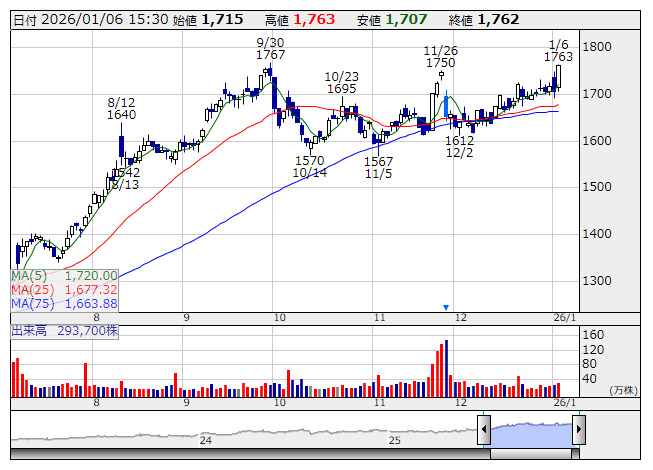Click the 25 year marker in navigator
The height and width of the screenshot is (470, 653).
(395, 440)
